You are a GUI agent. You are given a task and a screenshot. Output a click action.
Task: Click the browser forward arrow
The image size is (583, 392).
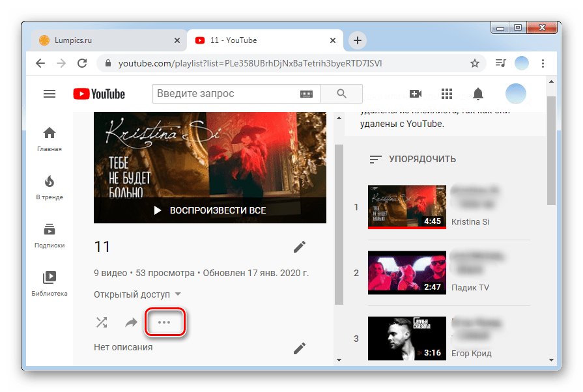click(x=61, y=63)
